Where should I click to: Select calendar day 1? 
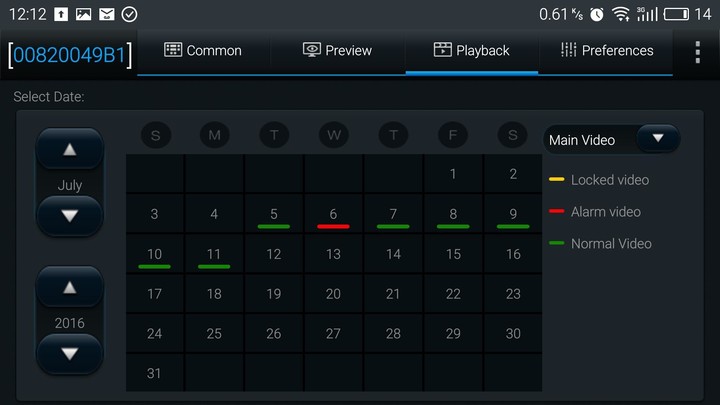click(x=453, y=174)
